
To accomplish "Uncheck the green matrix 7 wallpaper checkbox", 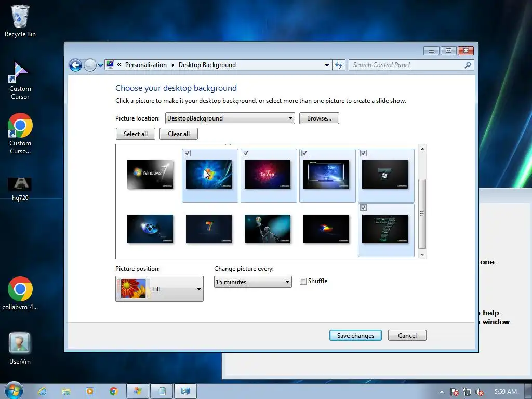I will [363, 207].
